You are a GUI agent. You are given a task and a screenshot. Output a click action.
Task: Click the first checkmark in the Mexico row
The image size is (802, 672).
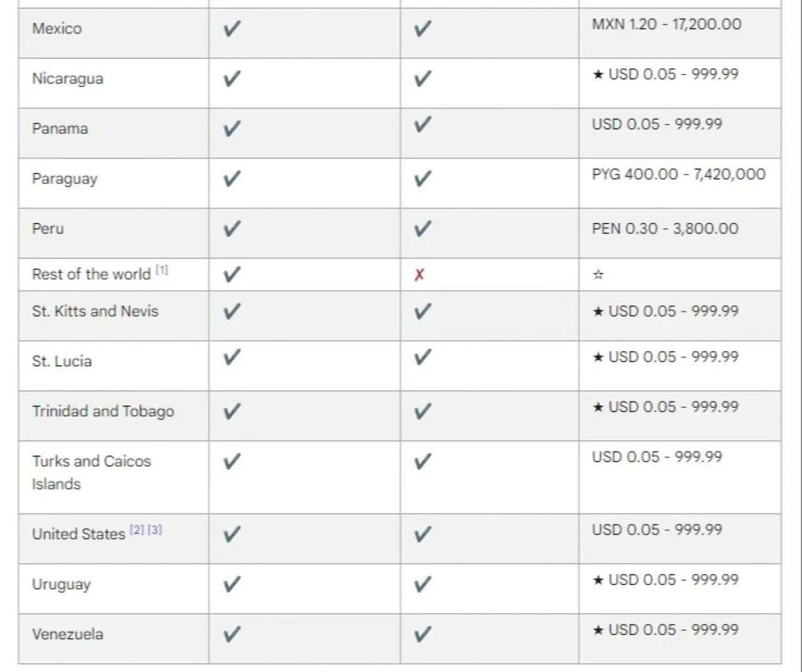click(232, 29)
